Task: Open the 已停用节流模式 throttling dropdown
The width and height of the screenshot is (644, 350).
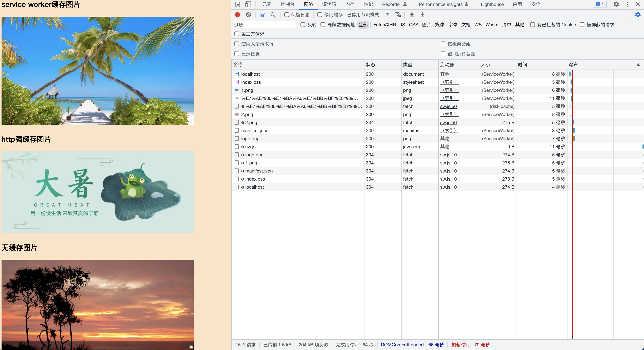Action: tap(368, 15)
